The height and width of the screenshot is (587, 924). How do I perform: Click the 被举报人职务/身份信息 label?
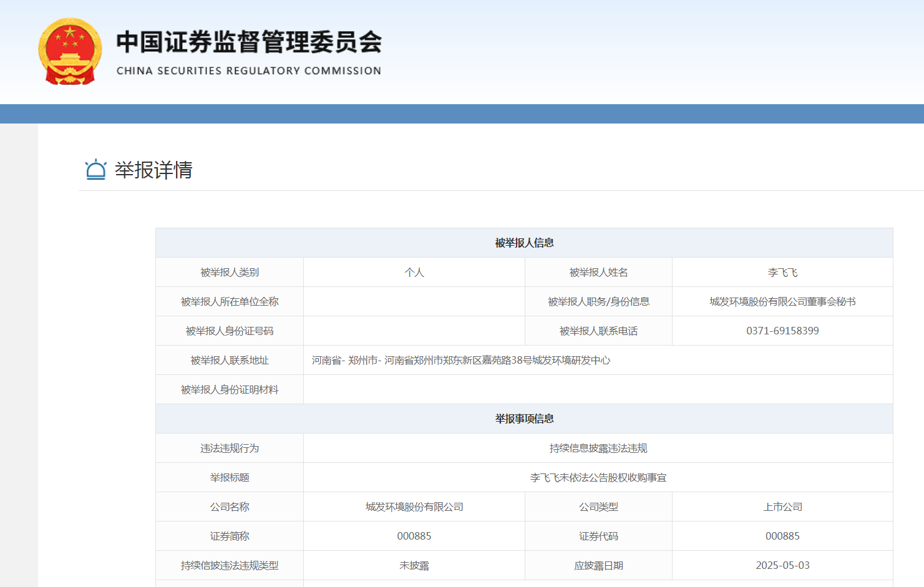pyautogui.click(x=598, y=302)
